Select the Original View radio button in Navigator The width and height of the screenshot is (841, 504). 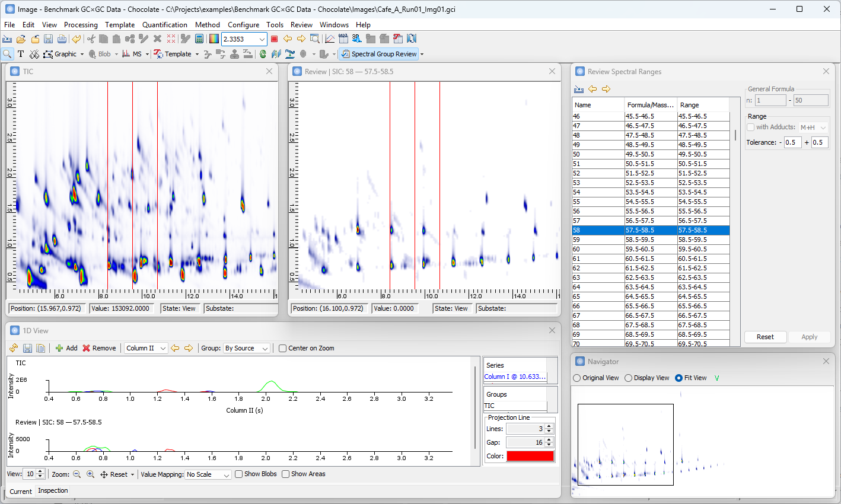(576, 378)
